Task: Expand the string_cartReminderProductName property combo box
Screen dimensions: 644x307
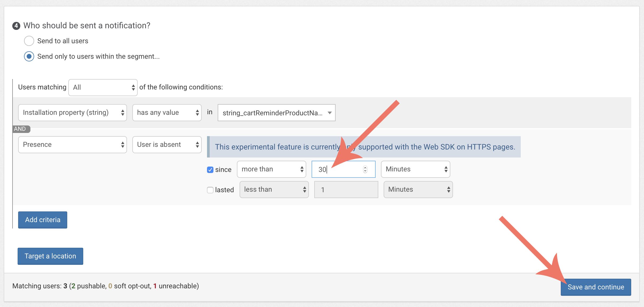Action: pos(276,113)
